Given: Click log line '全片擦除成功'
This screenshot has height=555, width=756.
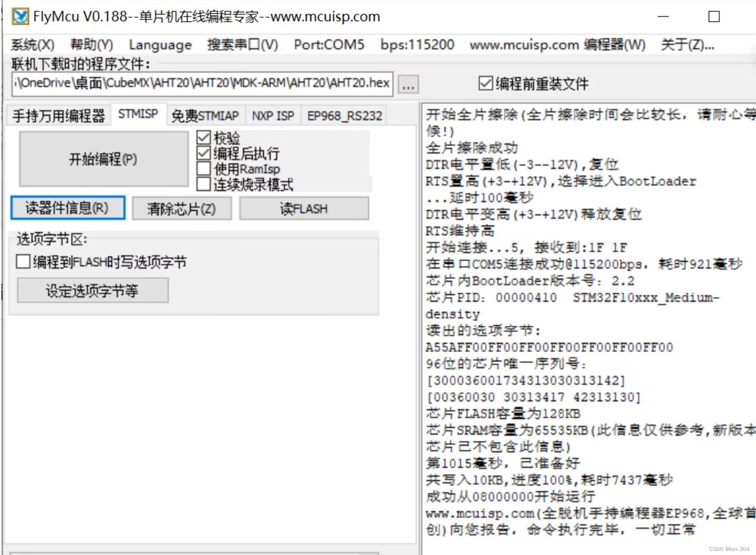Looking at the screenshot, I should (472, 148).
